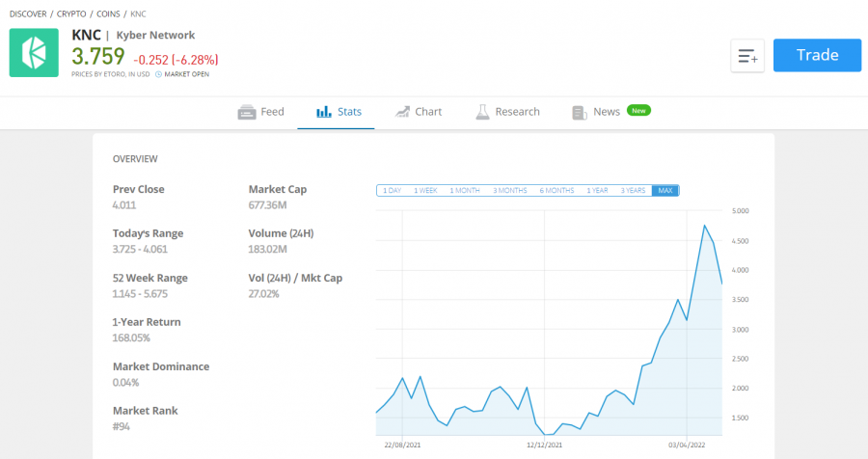Click the 22/08/2021 chart date label
The height and width of the screenshot is (459, 868).
point(402,445)
